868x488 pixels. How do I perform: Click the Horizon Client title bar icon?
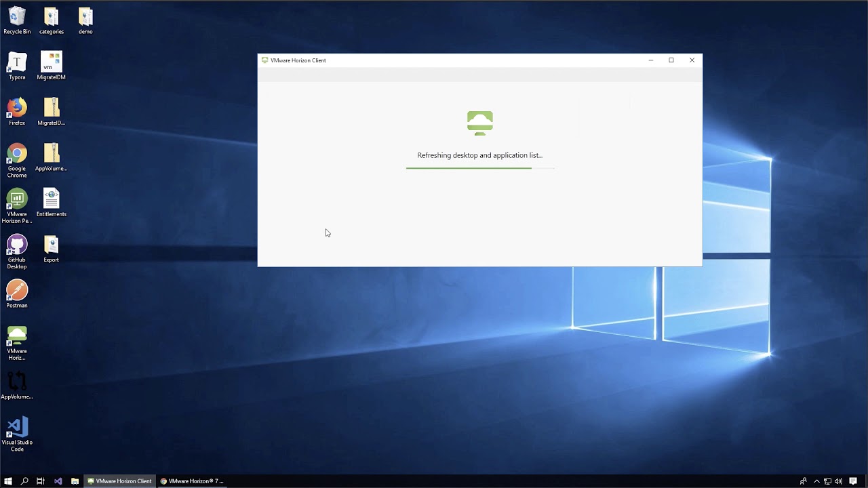[264, 60]
